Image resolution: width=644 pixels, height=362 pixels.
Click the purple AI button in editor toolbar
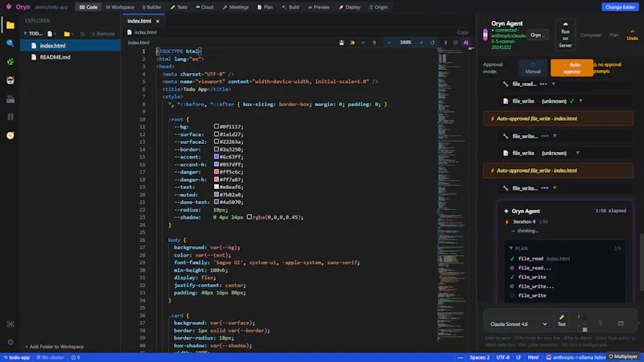466,43
